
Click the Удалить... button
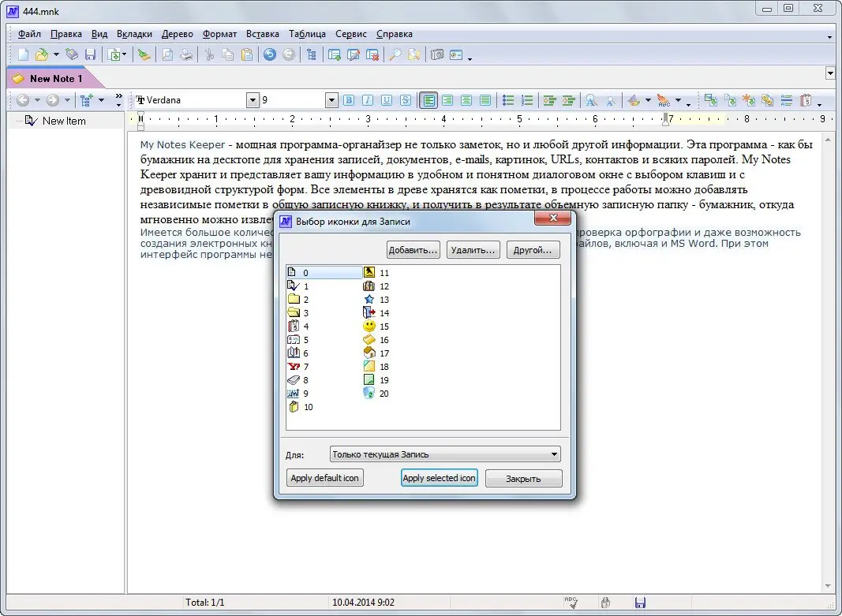pyautogui.click(x=473, y=249)
